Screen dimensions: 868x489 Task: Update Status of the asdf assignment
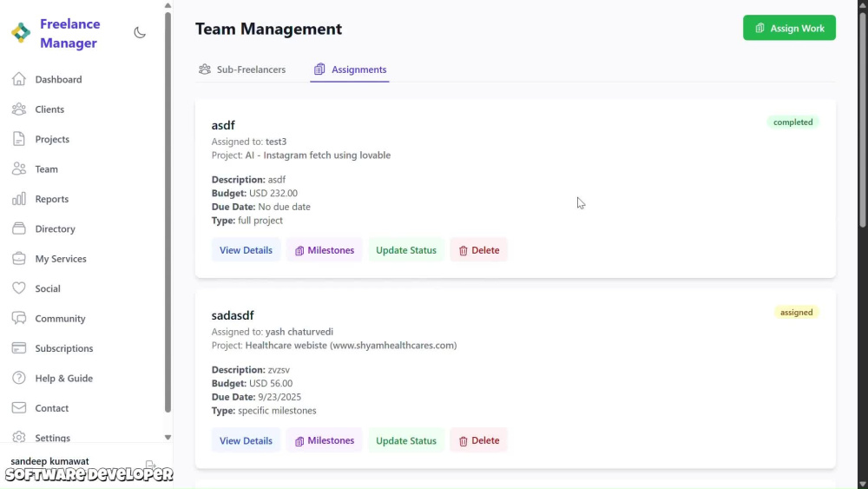[406, 250]
